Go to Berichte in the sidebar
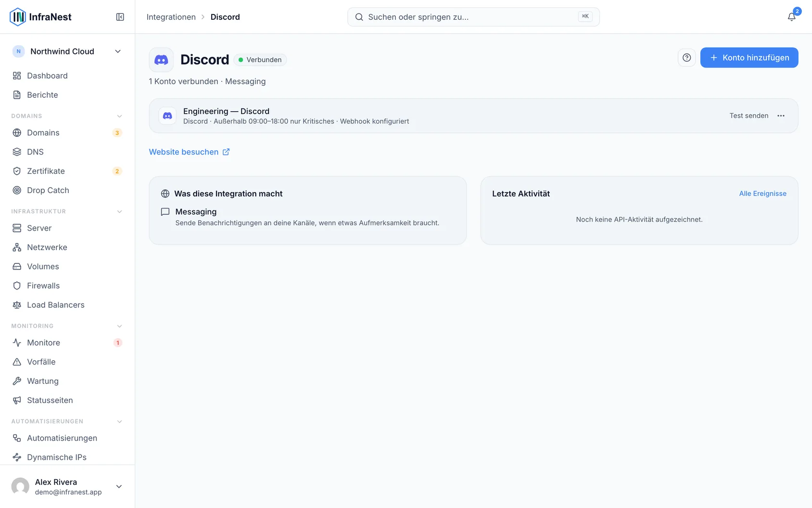The width and height of the screenshot is (812, 508). coord(67,95)
